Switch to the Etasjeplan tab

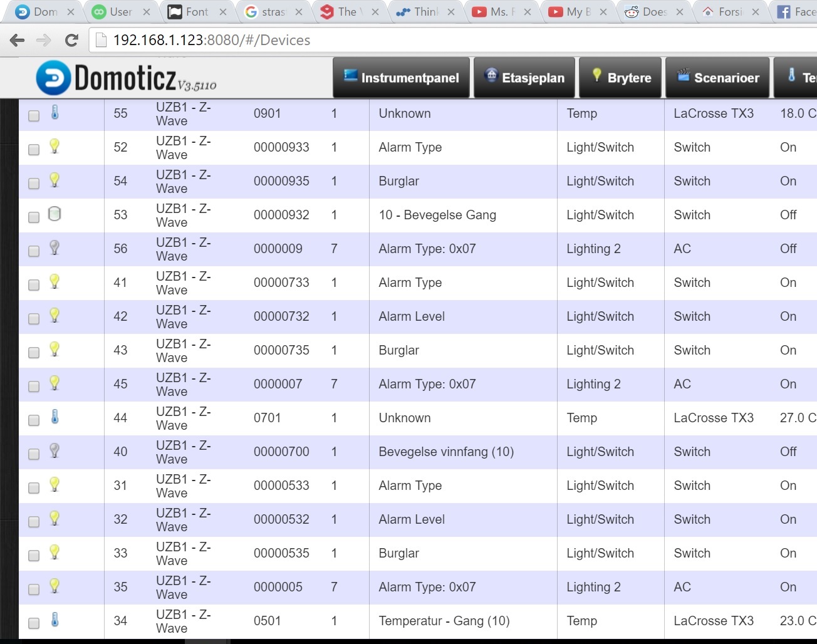524,78
